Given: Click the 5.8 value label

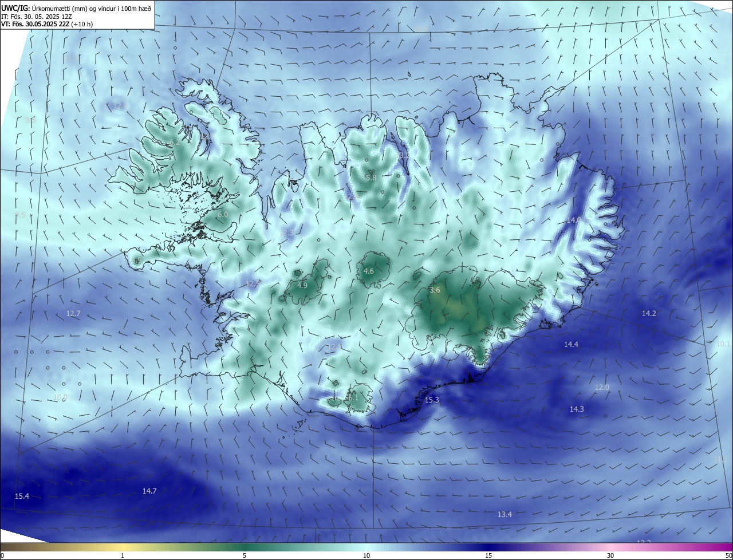Looking at the screenshot, I should [371, 178].
